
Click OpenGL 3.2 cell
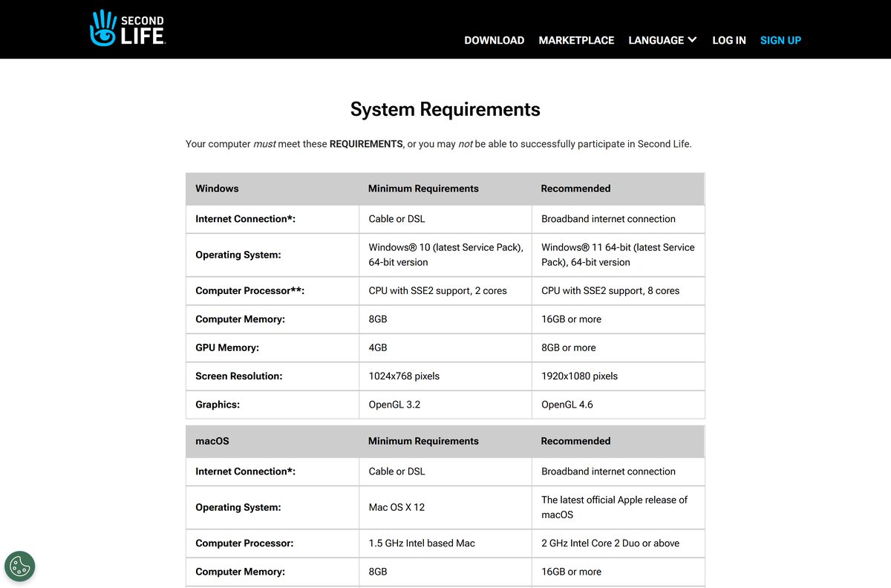click(446, 405)
